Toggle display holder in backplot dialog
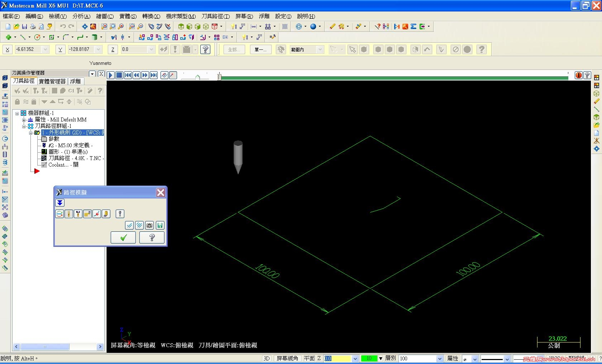Screen dimensions: 602x364 (78, 214)
